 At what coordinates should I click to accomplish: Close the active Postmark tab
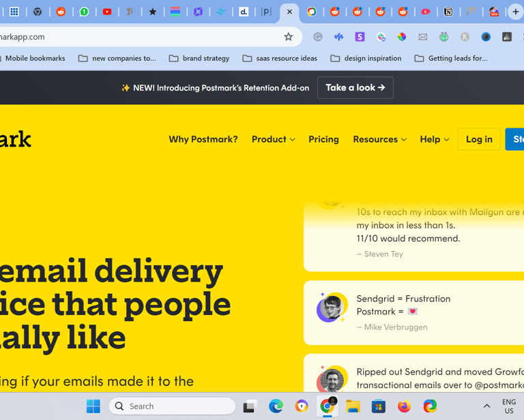click(289, 12)
